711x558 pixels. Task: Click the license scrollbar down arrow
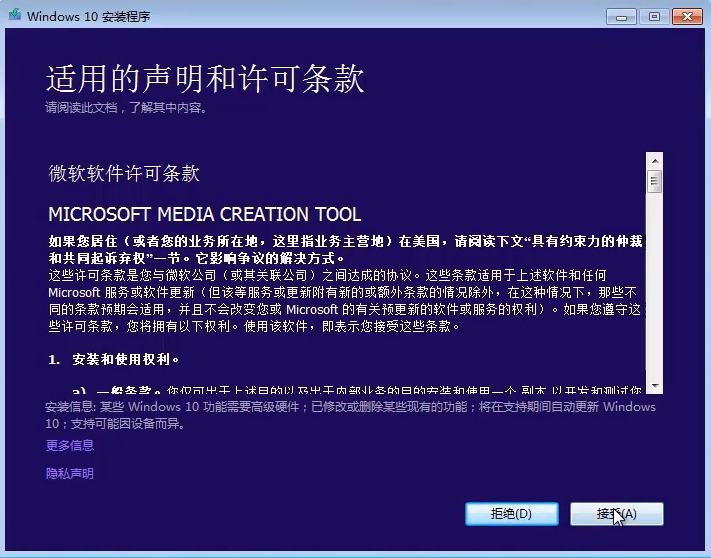(654, 385)
